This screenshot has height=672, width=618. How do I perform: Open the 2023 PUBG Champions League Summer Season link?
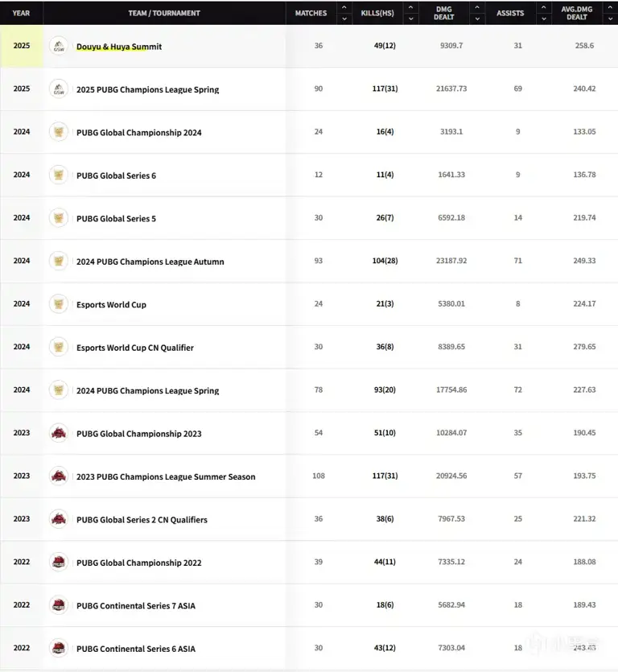pyautogui.click(x=166, y=476)
